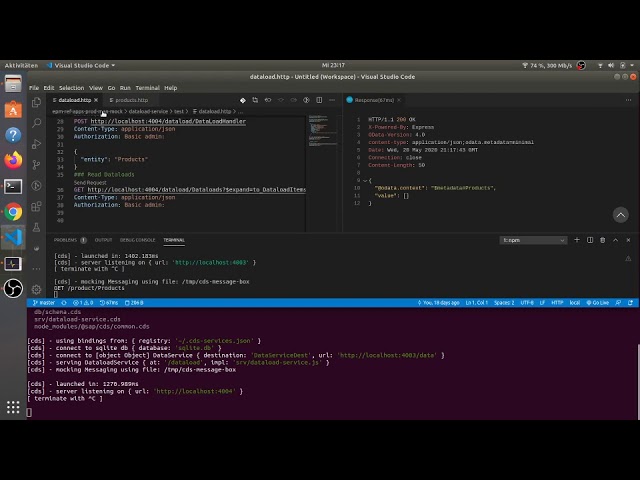Open the Source Control view
640x480 pixels.
[36, 164]
